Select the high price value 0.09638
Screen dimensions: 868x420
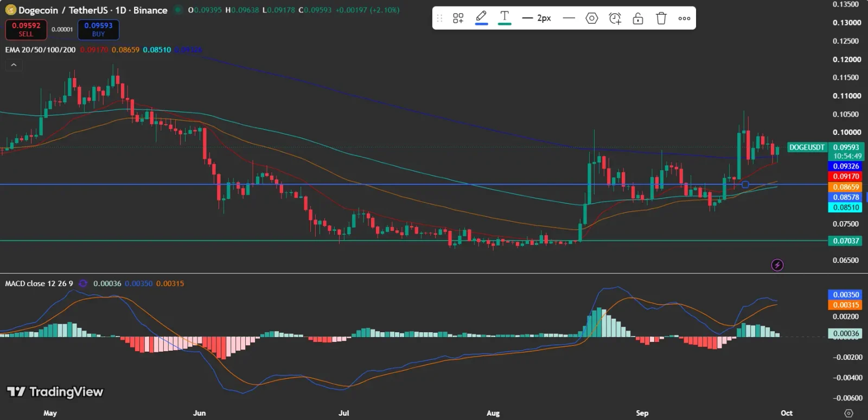(x=245, y=10)
